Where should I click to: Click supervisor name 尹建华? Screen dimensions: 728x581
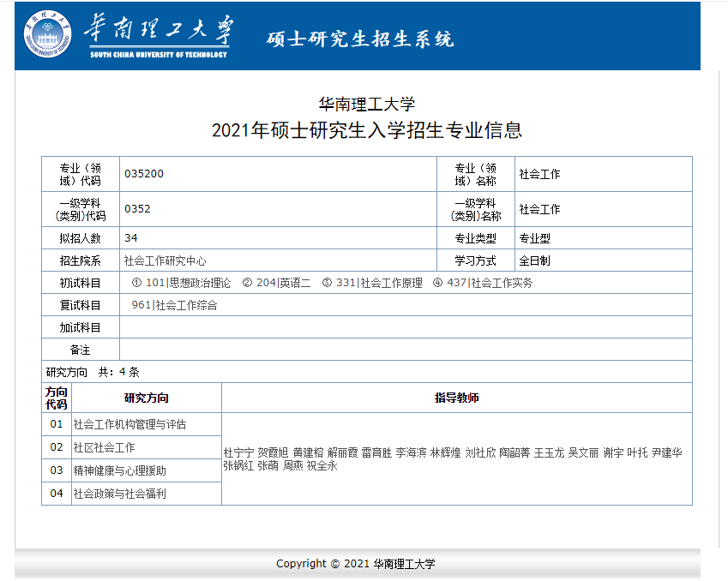pyautogui.click(x=667, y=453)
